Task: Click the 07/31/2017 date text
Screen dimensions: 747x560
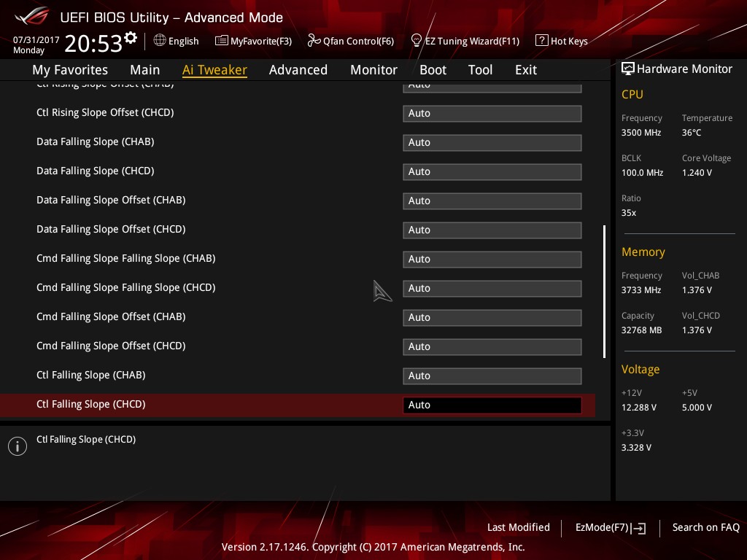Action: pyautogui.click(x=36, y=40)
